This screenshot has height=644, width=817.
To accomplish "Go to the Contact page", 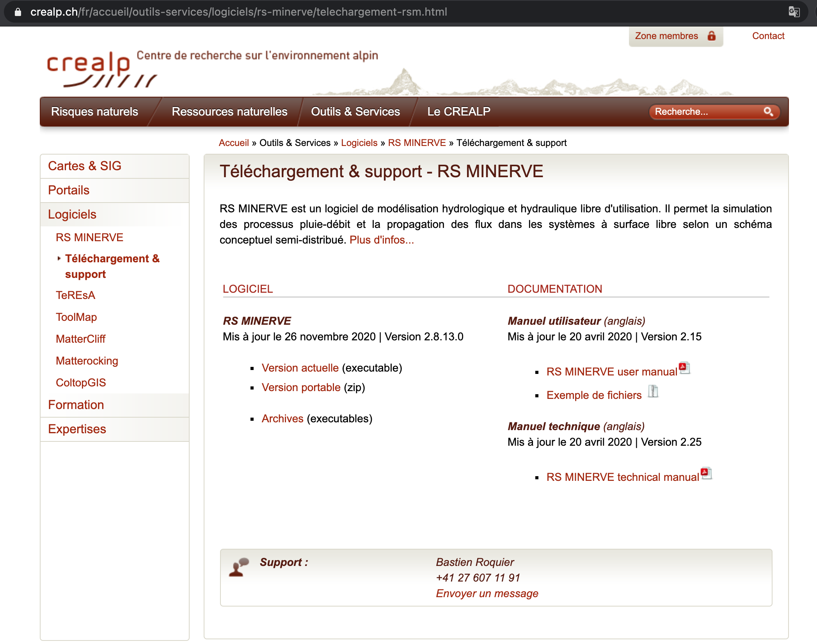I will [x=768, y=36].
